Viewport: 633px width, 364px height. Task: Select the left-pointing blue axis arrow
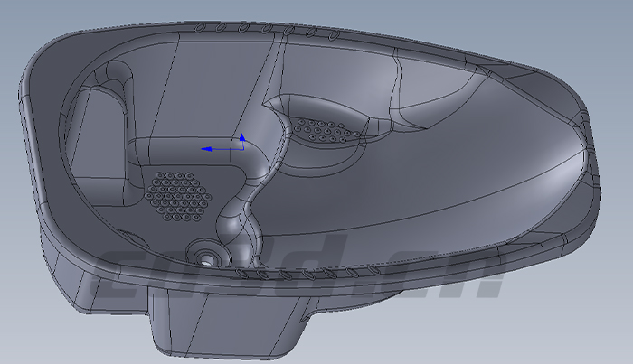coord(208,148)
